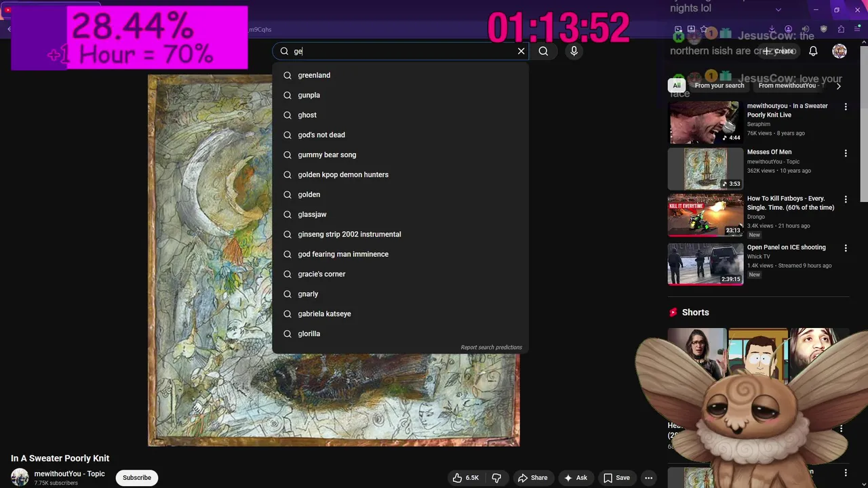Viewport: 868px width, 488px height.
Task: Open options menu for 'Messes Of Men'
Action: (x=846, y=153)
